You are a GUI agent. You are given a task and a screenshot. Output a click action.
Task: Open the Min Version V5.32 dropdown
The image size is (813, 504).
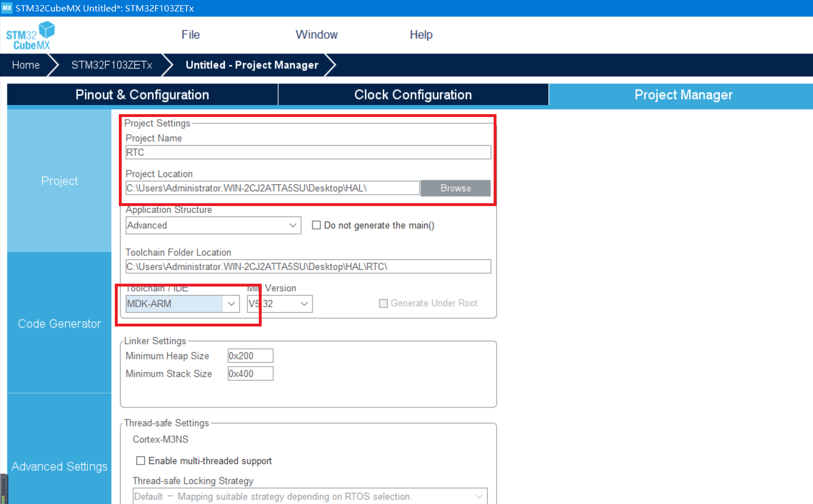[279, 304]
